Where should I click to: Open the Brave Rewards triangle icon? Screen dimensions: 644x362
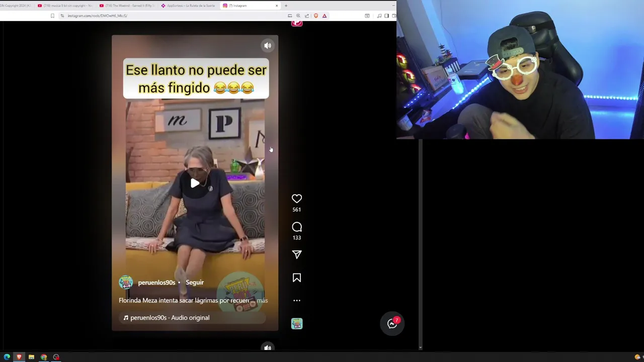(325, 16)
